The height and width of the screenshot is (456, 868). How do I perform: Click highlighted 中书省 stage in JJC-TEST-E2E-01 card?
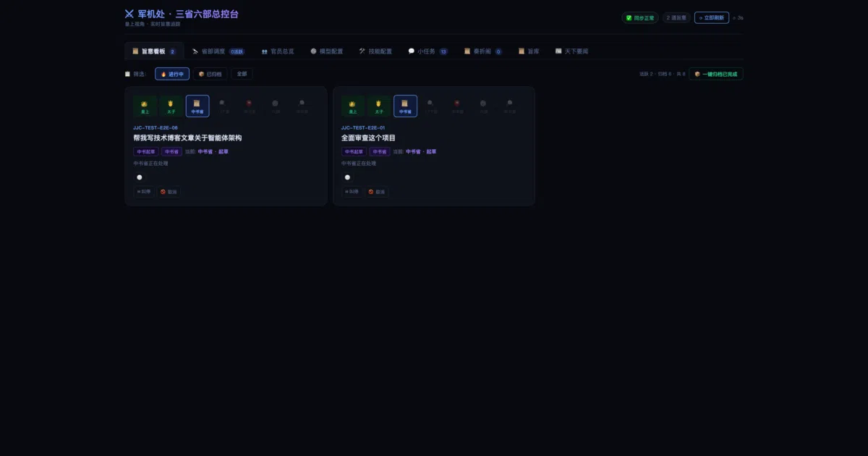[405, 106]
